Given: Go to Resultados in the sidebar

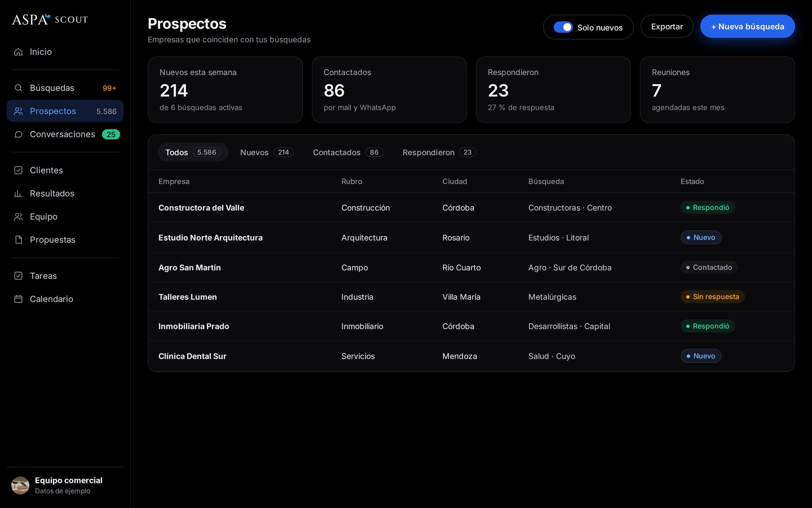Looking at the screenshot, I should coord(65,194).
